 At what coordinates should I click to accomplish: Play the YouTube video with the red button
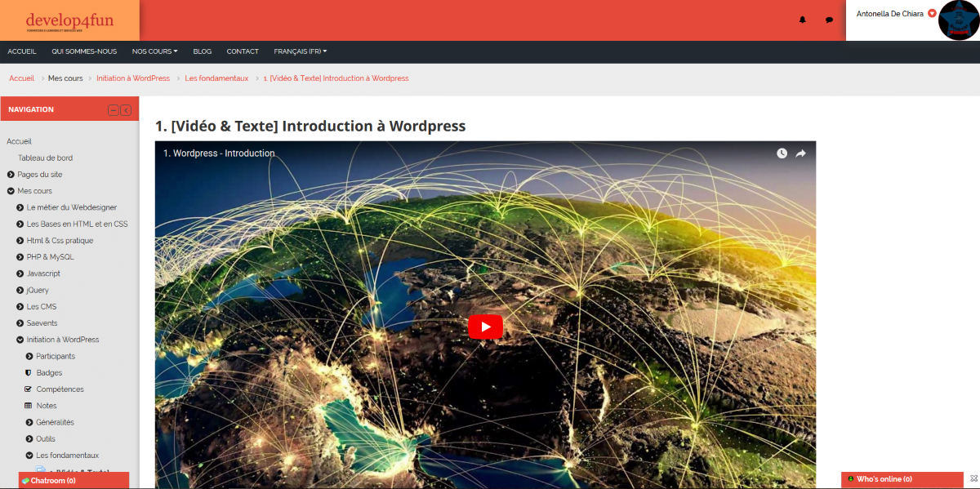pyautogui.click(x=485, y=327)
